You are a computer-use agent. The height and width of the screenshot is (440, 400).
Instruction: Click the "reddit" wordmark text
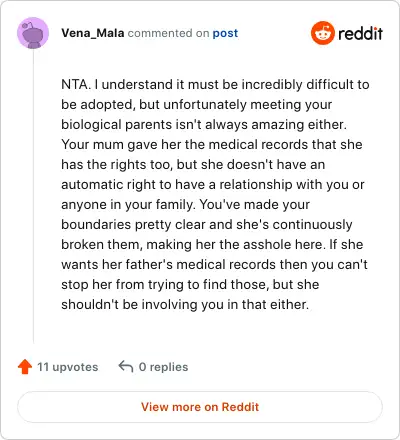tap(360, 33)
